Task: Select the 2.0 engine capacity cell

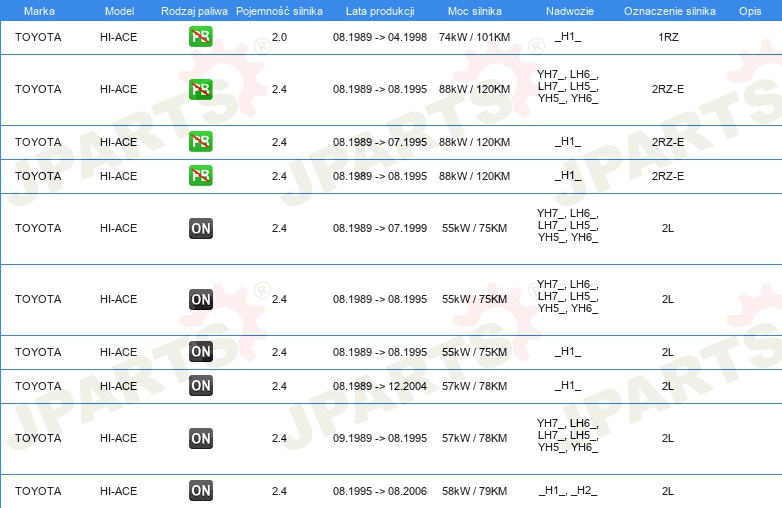Action: click(279, 37)
